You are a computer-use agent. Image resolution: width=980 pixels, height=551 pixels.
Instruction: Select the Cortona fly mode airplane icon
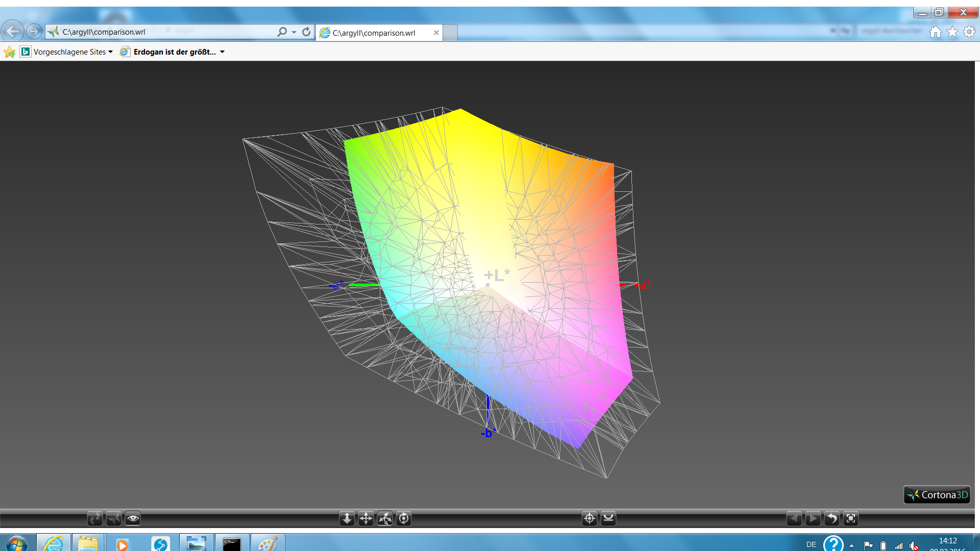114,519
